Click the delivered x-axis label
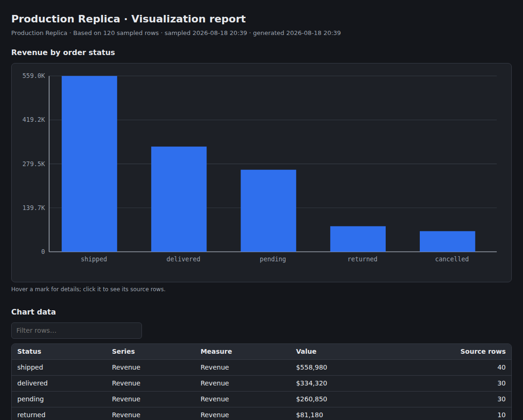Screen dimensions: 523x420 point(183,259)
